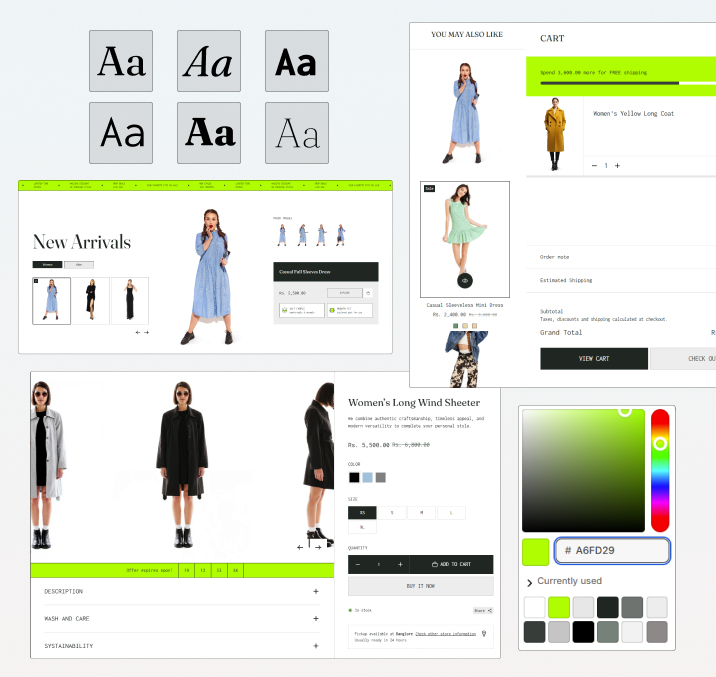Increase Yellow Long Coat quantity in cart
716x677 pixels.
point(617,165)
